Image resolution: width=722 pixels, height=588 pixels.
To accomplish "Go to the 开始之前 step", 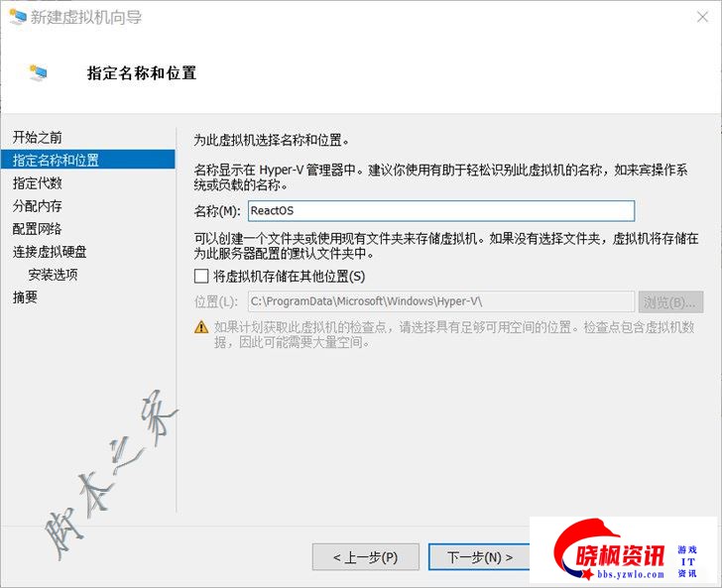I will coord(38,137).
